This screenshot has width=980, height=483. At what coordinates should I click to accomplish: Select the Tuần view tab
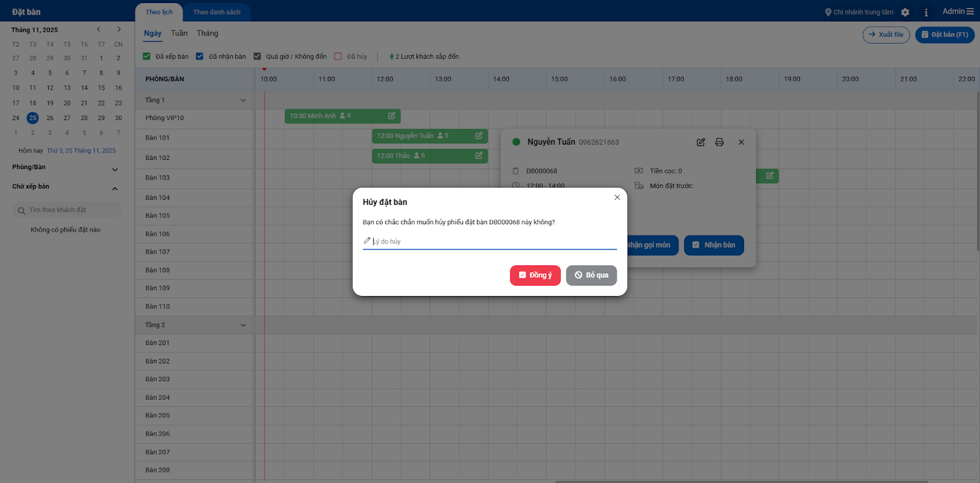click(179, 34)
